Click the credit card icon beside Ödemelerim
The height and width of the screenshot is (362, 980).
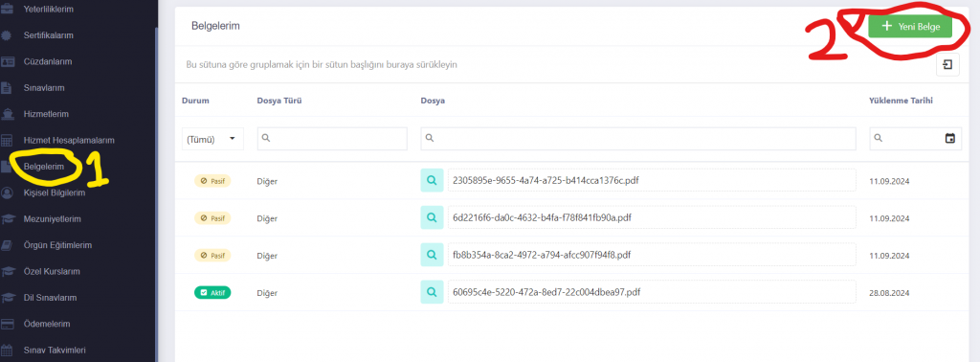pos(8,324)
